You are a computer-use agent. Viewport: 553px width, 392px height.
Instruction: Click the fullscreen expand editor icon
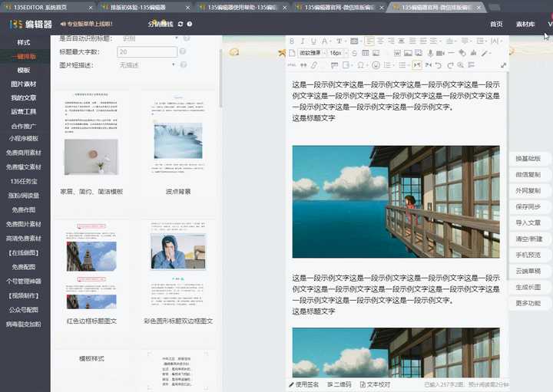tap(503, 65)
